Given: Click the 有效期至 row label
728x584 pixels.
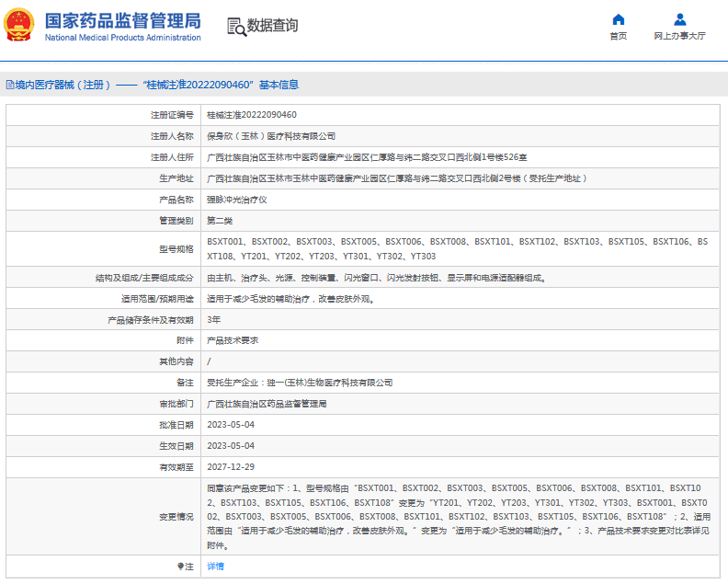Looking at the screenshot, I should pyautogui.click(x=176, y=467).
